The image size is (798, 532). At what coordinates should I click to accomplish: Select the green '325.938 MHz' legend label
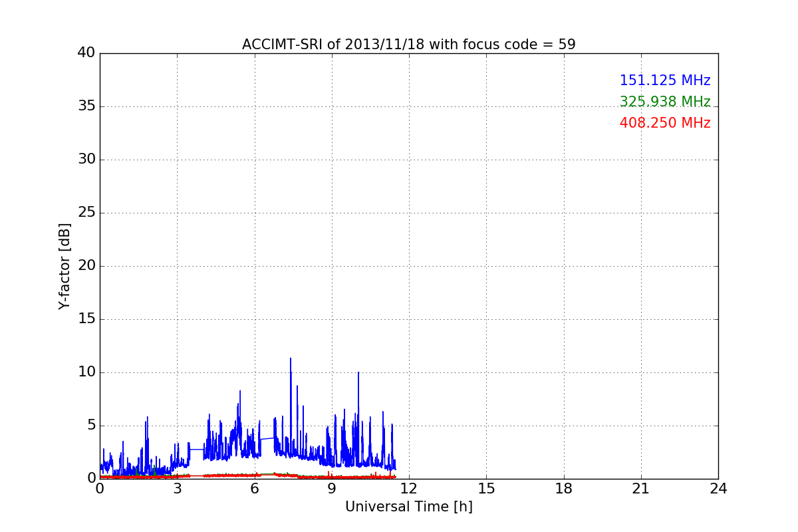tap(665, 102)
